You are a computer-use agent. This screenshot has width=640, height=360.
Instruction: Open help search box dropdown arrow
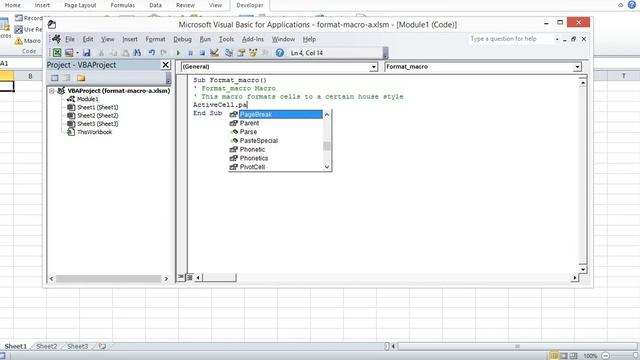click(557, 39)
